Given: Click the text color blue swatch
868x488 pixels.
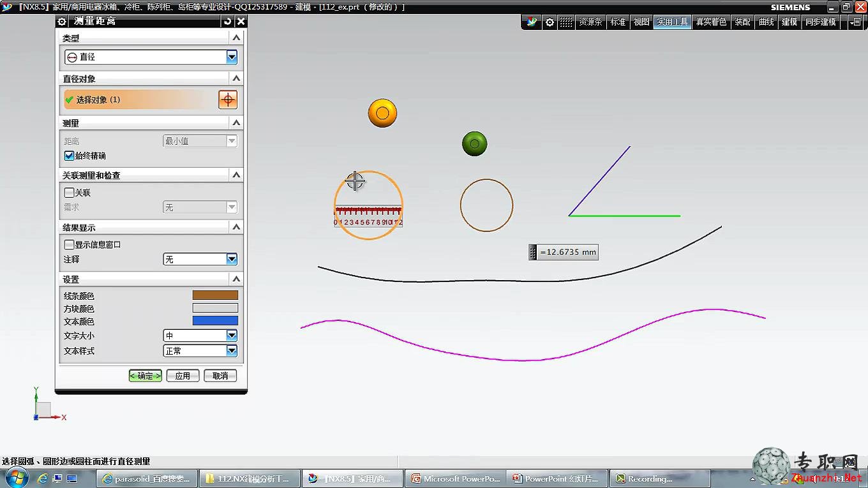Looking at the screenshot, I should pyautogui.click(x=215, y=321).
